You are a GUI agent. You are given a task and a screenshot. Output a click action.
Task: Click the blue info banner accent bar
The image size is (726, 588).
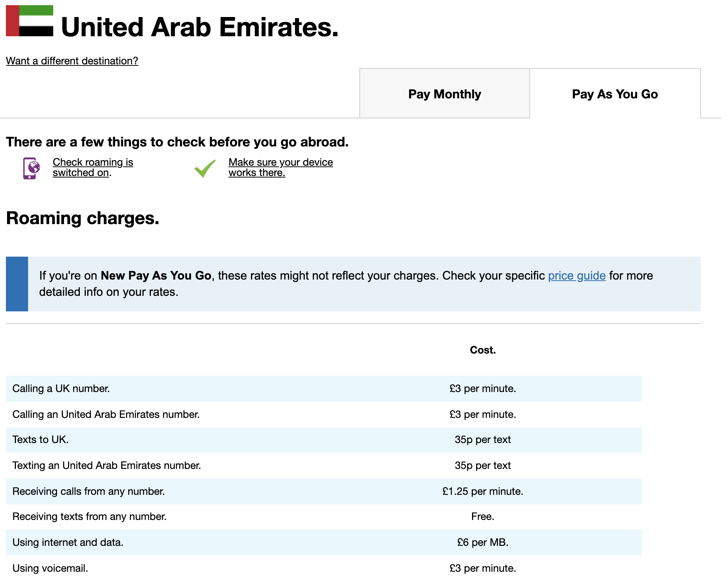17,284
